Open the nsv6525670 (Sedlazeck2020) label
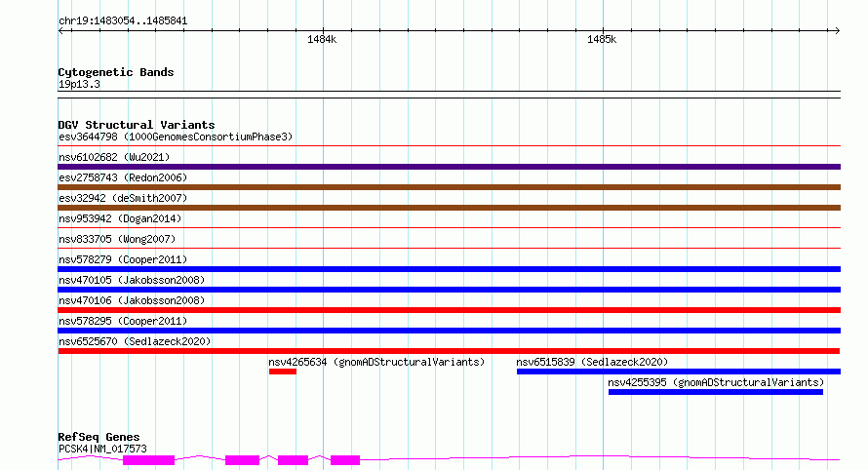The width and height of the screenshot is (868, 470). coord(135,341)
